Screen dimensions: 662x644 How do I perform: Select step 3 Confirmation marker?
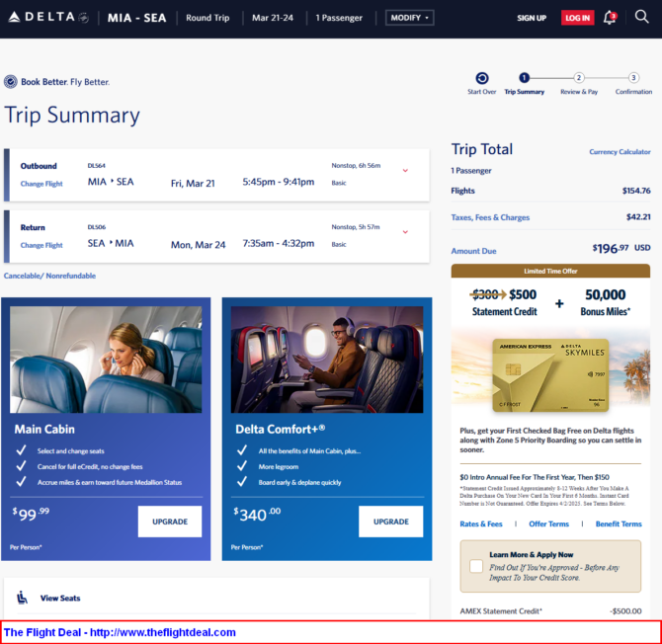point(633,78)
